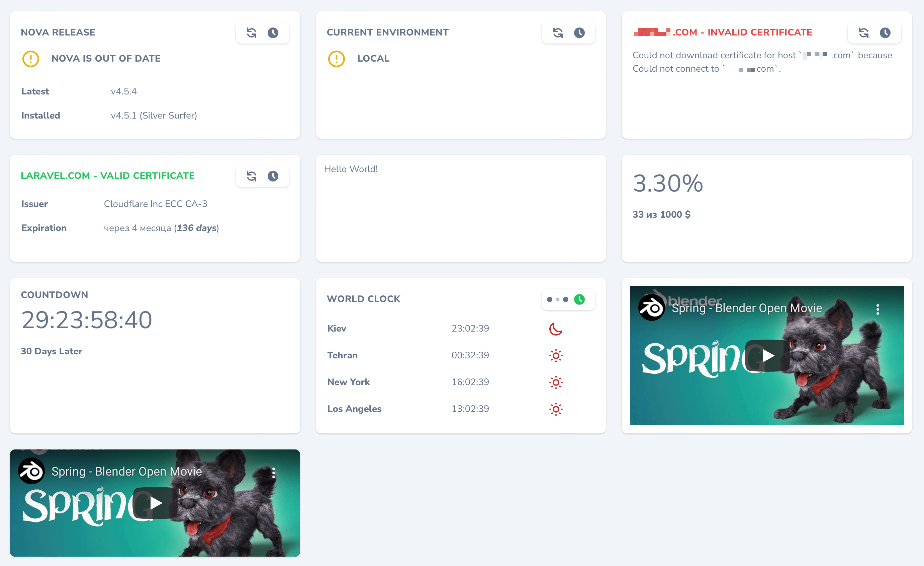Click the Laravel.com certificate clock icon
Image resolution: width=924 pixels, height=566 pixels.
point(273,176)
